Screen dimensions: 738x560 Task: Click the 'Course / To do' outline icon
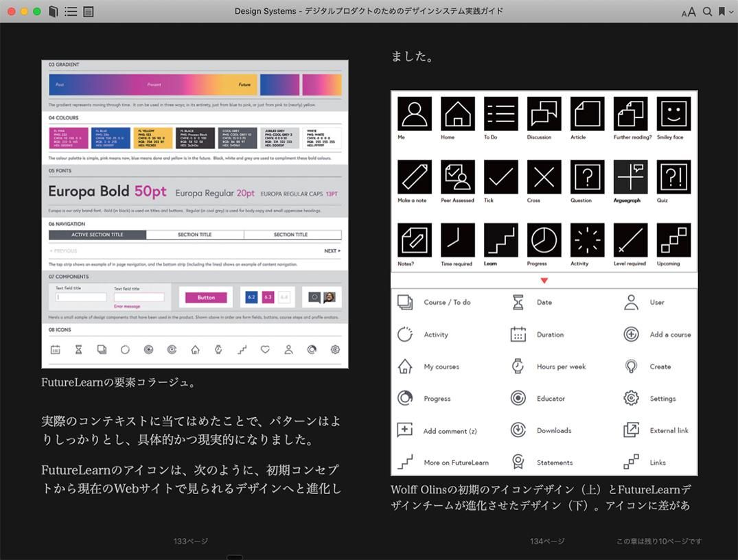pyautogui.click(x=405, y=302)
